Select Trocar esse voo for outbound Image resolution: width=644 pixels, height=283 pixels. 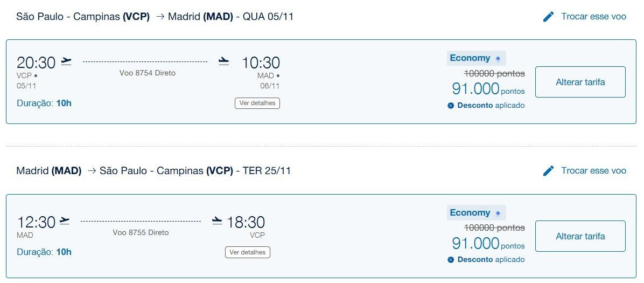click(x=593, y=17)
